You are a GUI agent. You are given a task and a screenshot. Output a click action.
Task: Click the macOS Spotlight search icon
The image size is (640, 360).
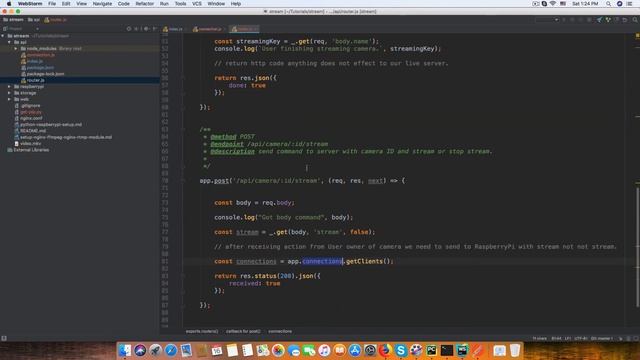click(x=609, y=4)
